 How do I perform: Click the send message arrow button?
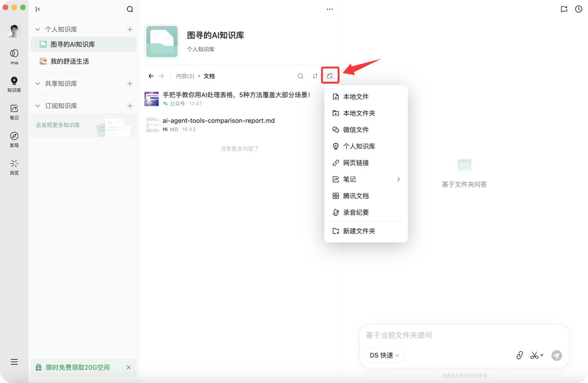pos(557,356)
